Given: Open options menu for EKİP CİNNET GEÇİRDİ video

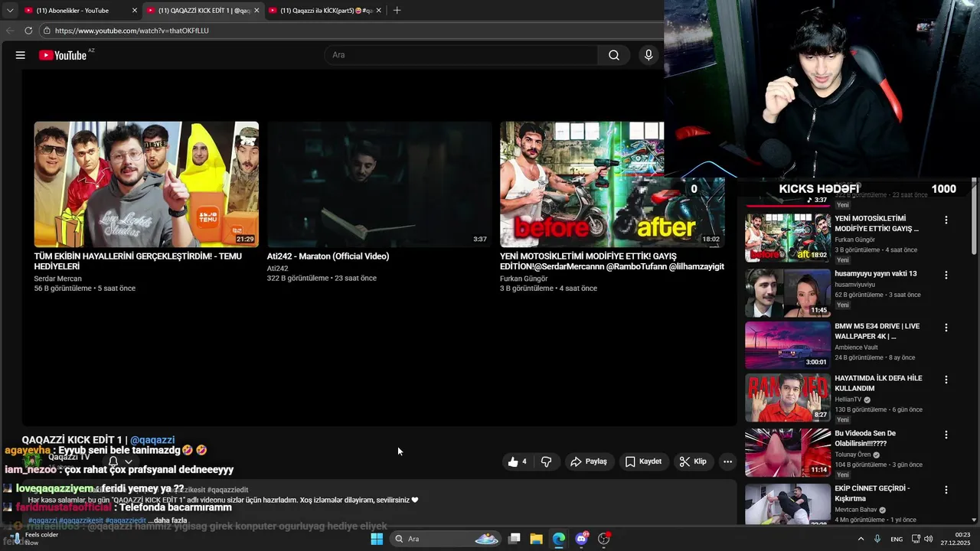Looking at the screenshot, I should [x=946, y=490].
